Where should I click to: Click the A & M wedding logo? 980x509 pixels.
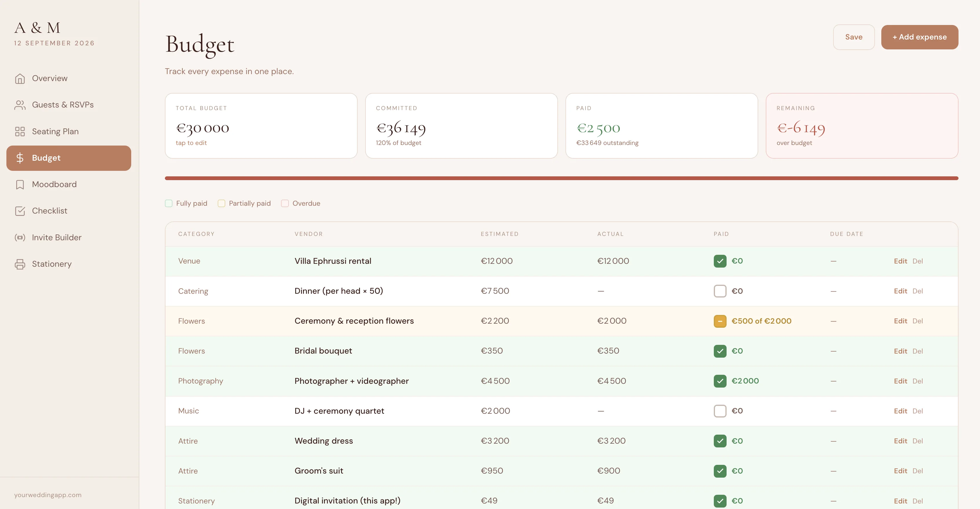click(x=37, y=28)
